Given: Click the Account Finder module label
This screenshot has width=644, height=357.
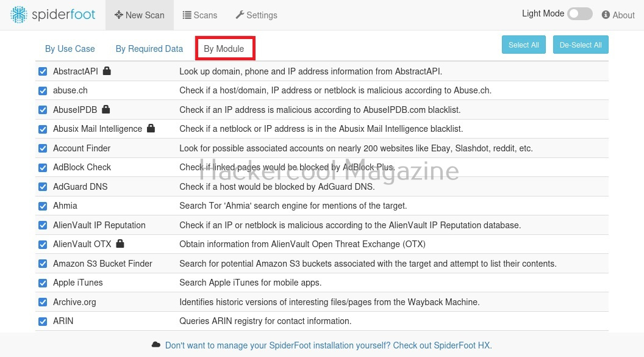Looking at the screenshot, I should [82, 148].
